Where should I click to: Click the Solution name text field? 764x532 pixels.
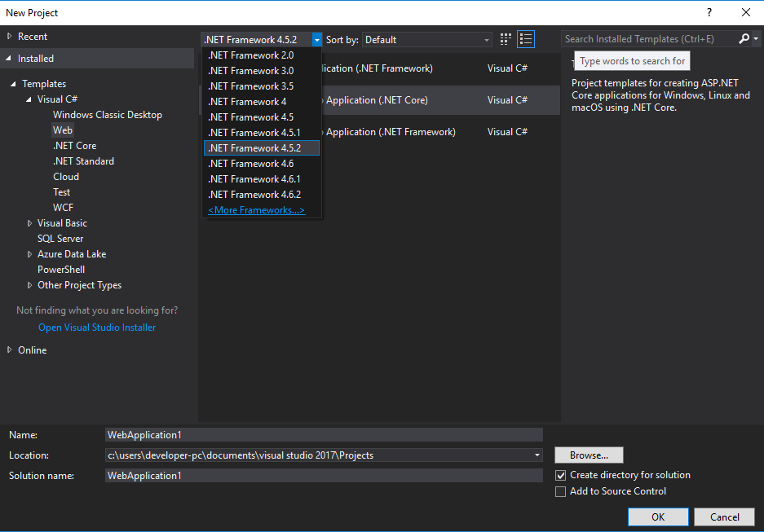[x=324, y=476]
